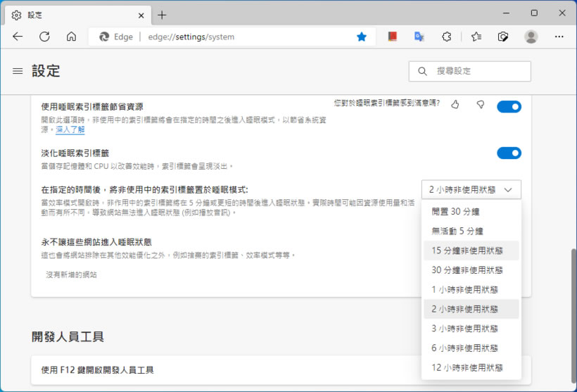Go to the home page icon
577x392 pixels.
[71, 37]
